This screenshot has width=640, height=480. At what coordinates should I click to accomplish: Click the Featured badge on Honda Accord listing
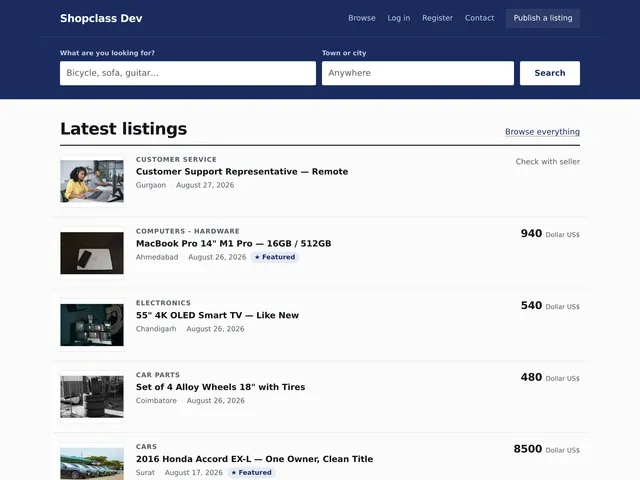251,473
